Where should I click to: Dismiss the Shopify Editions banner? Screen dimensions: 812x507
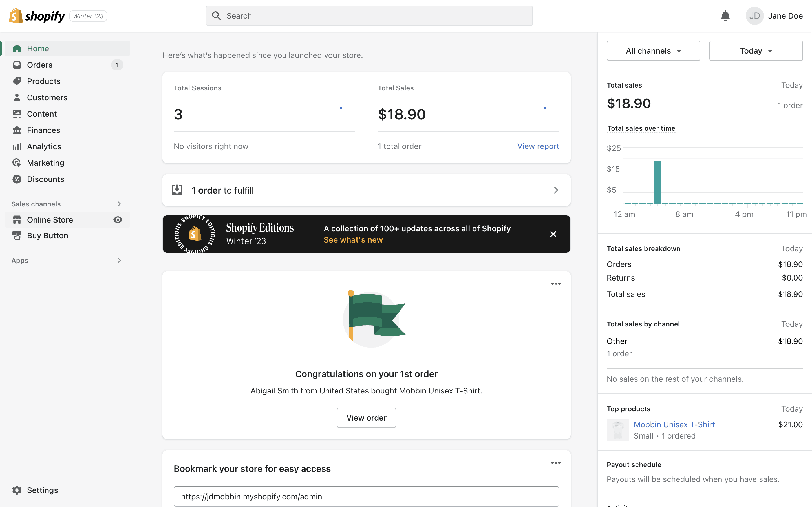click(553, 234)
